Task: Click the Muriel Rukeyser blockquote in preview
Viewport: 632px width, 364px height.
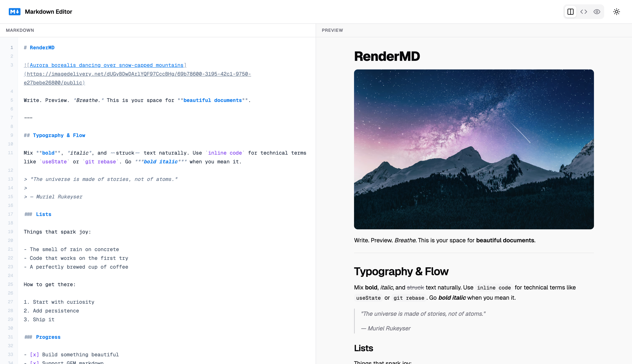Action: pos(389,328)
